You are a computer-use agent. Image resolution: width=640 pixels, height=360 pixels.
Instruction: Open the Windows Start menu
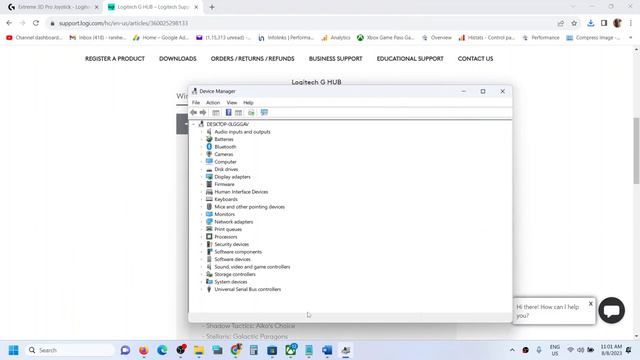point(13,350)
